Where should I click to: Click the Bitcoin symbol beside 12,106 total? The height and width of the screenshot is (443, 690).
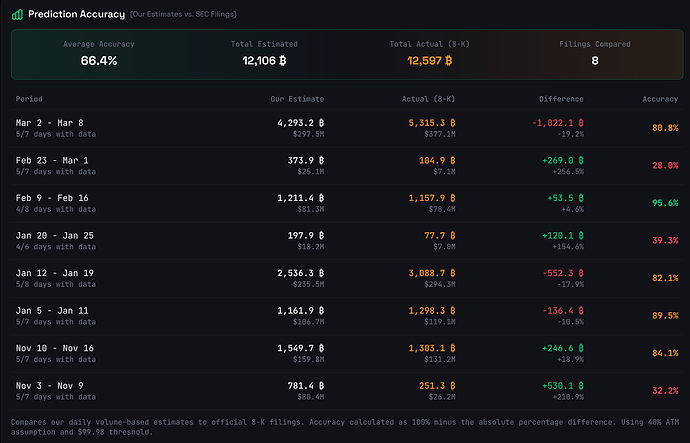pyautogui.click(x=283, y=61)
